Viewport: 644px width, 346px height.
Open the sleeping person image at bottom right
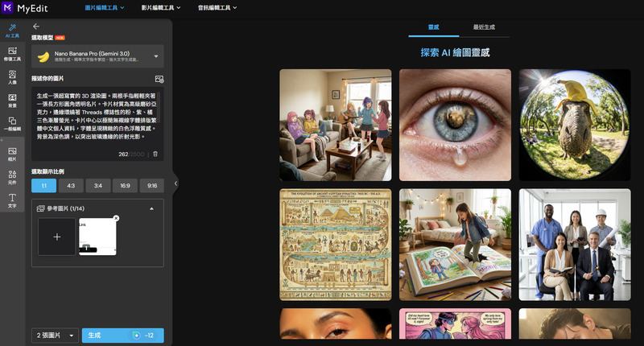pos(575,323)
